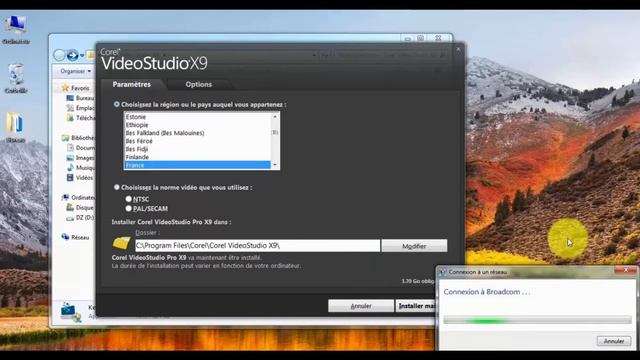The image size is (640, 360).
Task: Select Favoris in the Explorer sidebar
Action: [80, 88]
